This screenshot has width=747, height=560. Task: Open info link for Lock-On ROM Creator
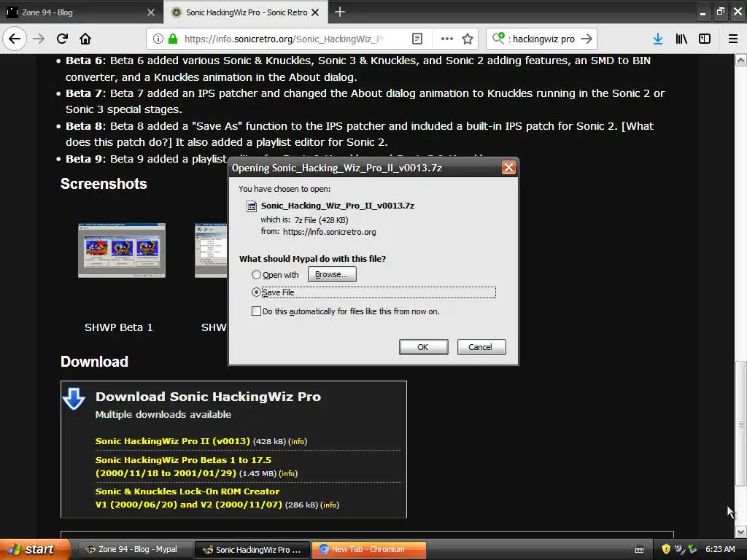pyautogui.click(x=330, y=505)
